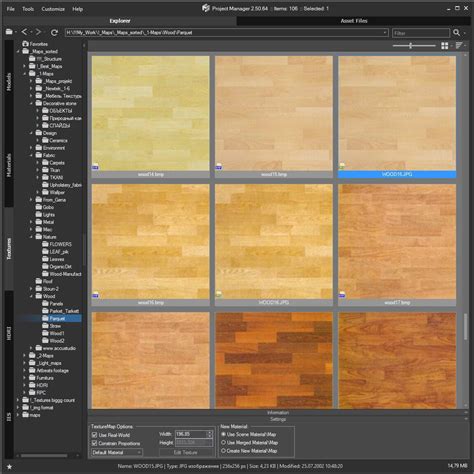
Task: Open the Default Material dropdown
Action: (x=117, y=452)
